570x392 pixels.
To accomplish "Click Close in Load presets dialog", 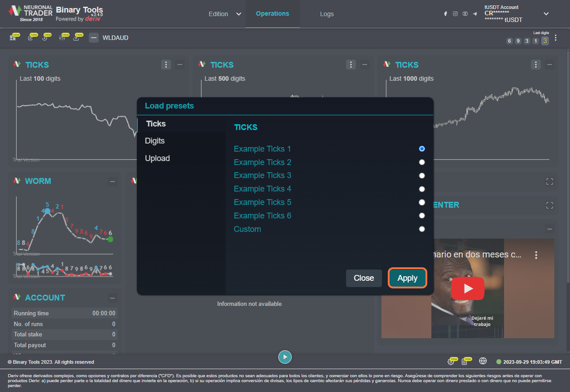I will coord(364,278).
